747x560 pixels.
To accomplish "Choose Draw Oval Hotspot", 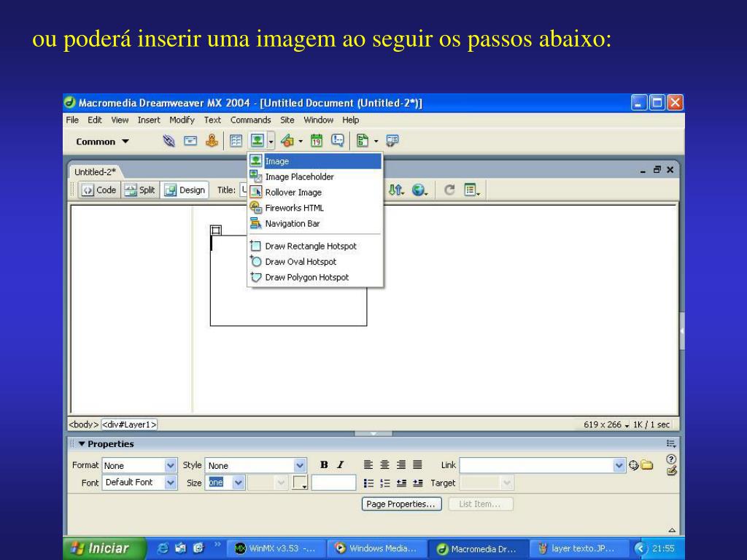I will [x=315, y=262].
